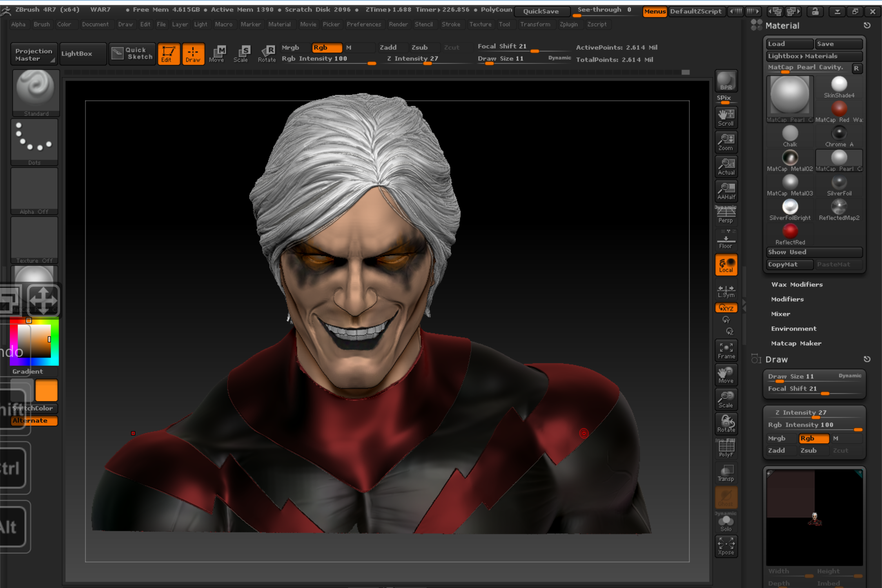Select the Chalk material
The height and width of the screenshot is (588, 882).
(x=790, y=136)
